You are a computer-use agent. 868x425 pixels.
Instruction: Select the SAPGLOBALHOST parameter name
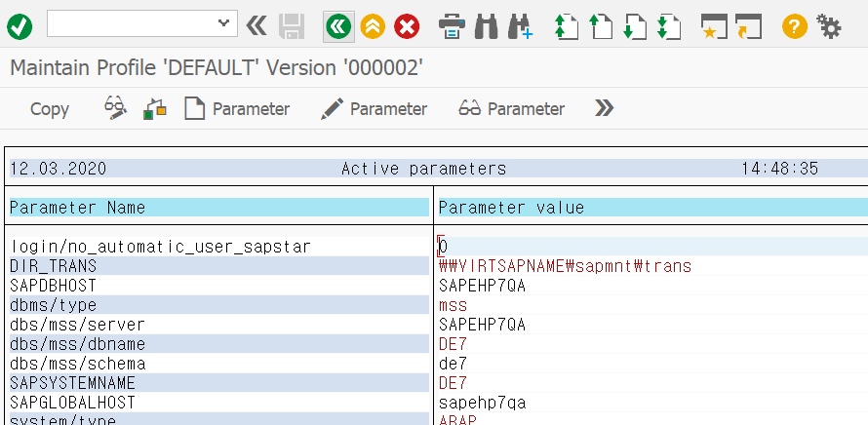coord(72,403)
